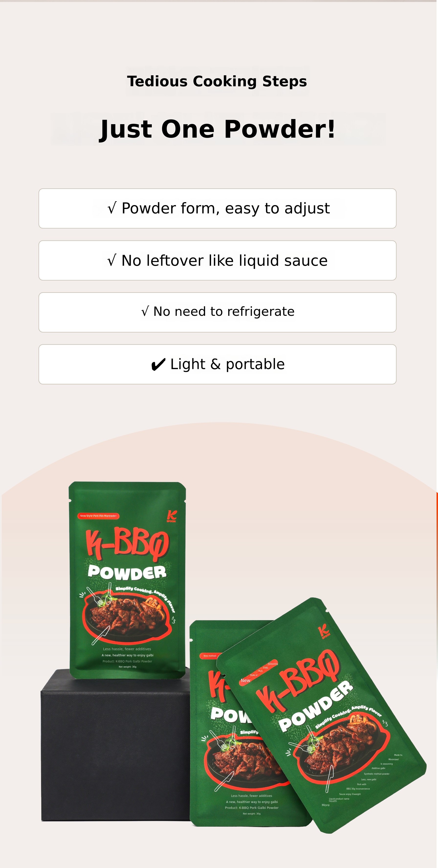Click the checkmark before No leftover
438x868 pixels.
click(112, 261)
